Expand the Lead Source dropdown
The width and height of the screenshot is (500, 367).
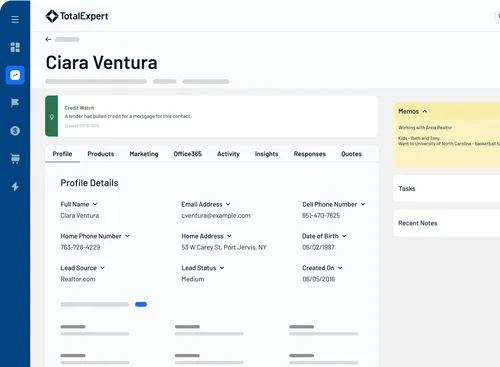pyautogui.click(x=102, y=268)
